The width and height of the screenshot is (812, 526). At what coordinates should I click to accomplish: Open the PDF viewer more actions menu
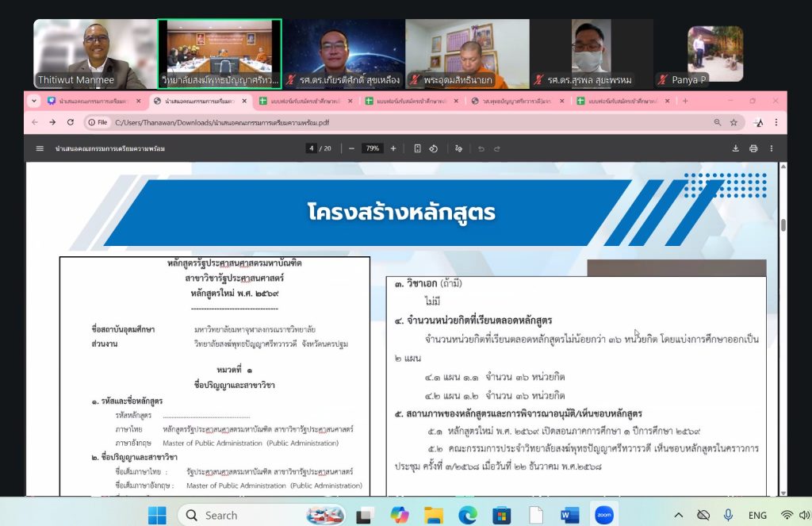click(x=772, y=148)
